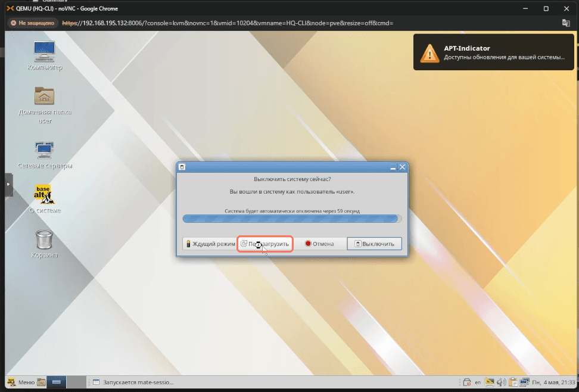This screenshot has height=392, width=579.
Task: Click shutdown countdown progress bar
Action: [x=292, y=219]
